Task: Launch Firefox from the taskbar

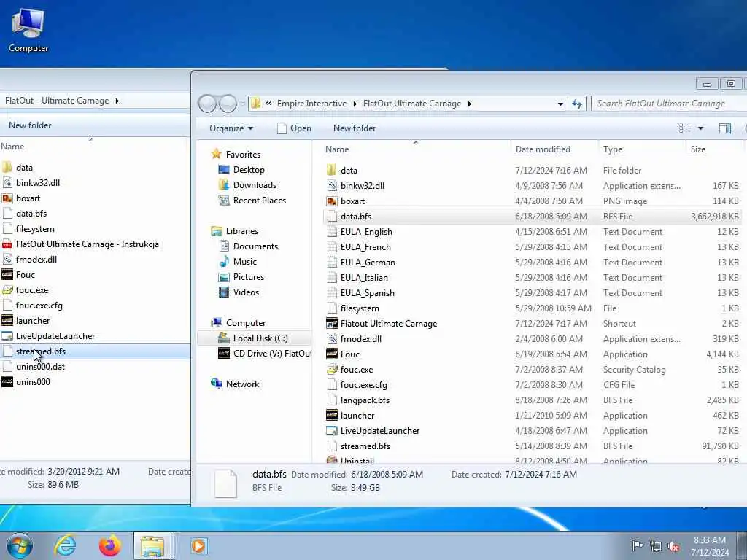Action: point(109,545)
